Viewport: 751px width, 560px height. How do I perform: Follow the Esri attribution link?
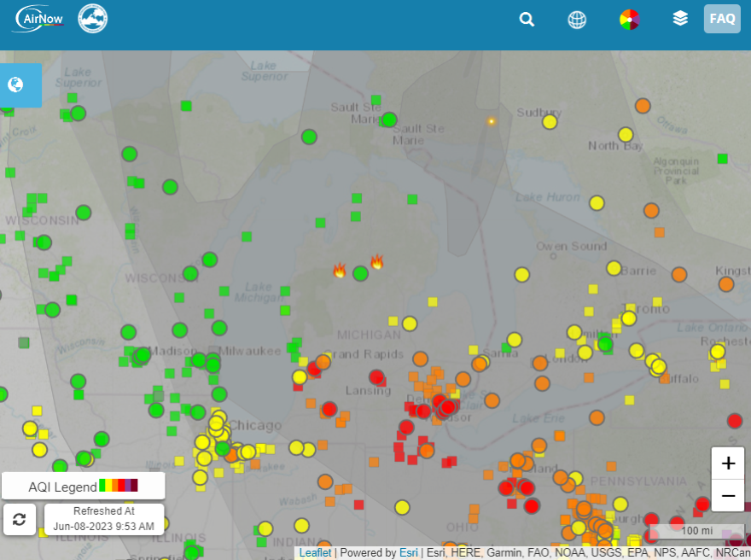tap(409, 553)
